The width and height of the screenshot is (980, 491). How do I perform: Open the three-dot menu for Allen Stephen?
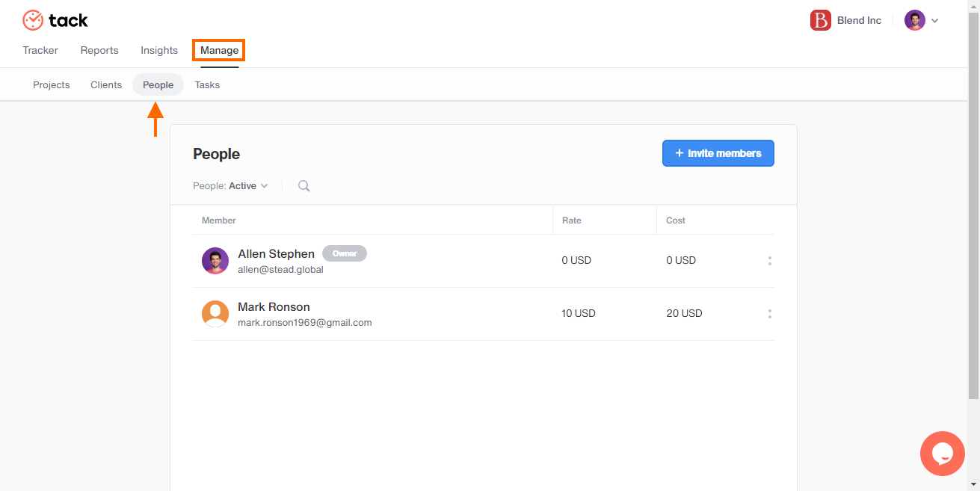click(769, 261)
